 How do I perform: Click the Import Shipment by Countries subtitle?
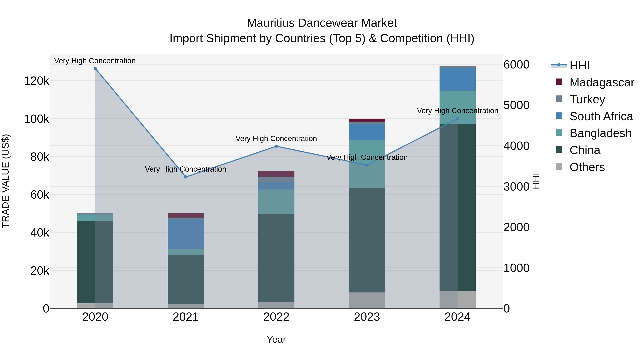coord(322,38)
